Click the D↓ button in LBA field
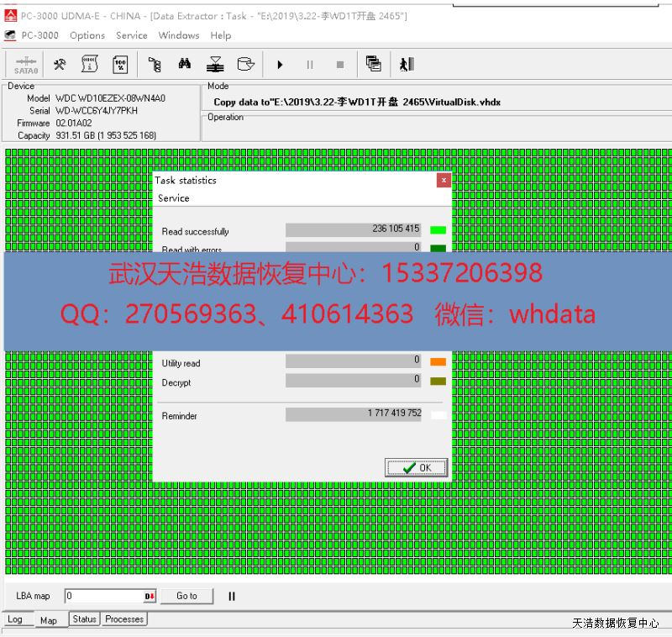 (150, 596)
